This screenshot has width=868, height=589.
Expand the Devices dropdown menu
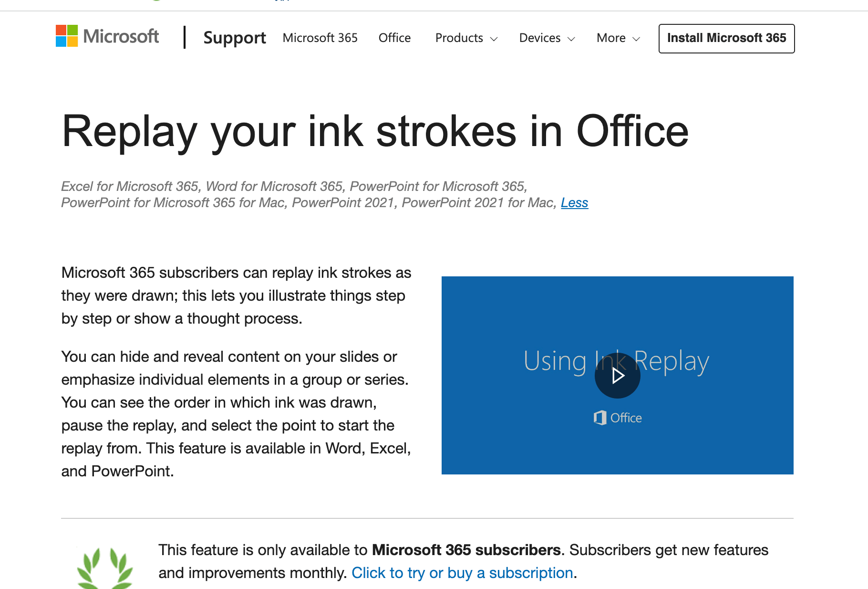[547, 38]
